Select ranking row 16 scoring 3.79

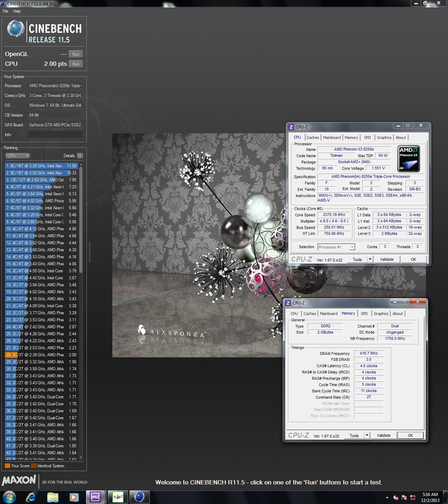[41, 271]
